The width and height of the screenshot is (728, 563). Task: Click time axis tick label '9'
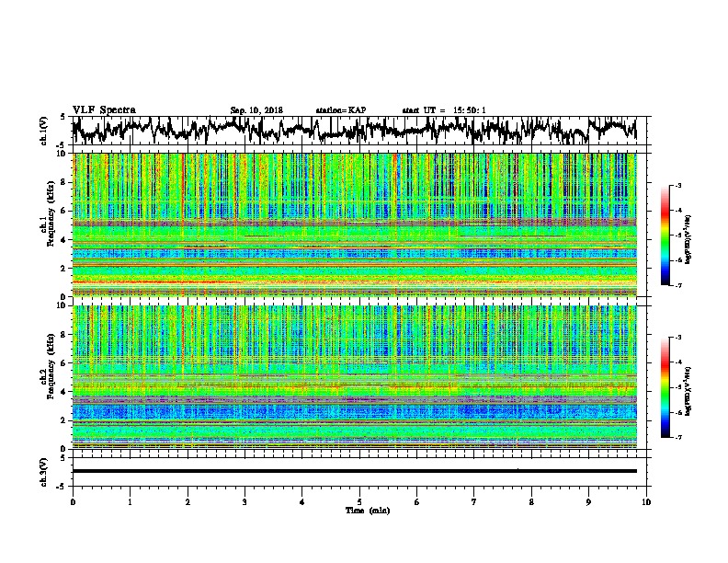pos(588,502)
